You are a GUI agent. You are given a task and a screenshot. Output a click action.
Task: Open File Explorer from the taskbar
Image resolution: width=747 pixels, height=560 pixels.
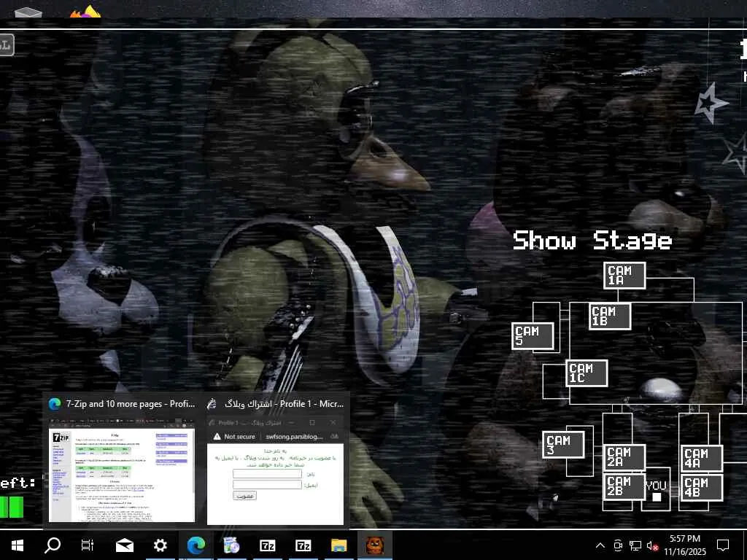click(x=338, y=545)
